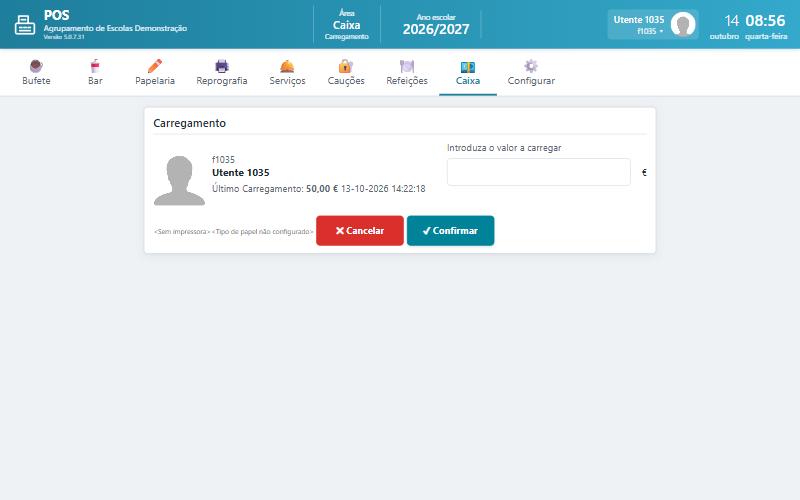Click the 'Sem impressora' printer status text
The image size is (800, 500).
coord(182,232)
